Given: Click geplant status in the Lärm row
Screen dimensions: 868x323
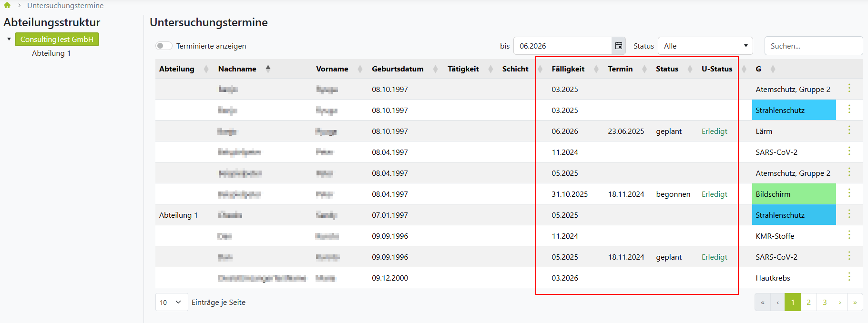Looking at the screenshot, I should click(x=669, y=131).
